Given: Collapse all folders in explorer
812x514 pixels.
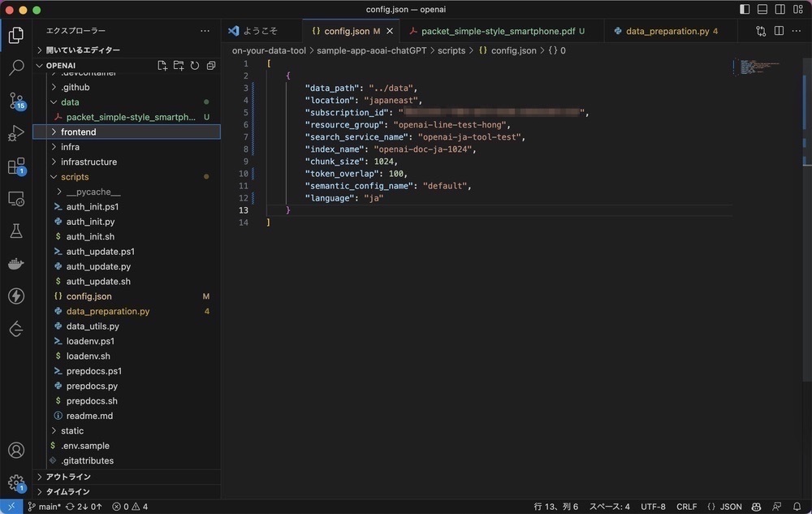Looking at the screenshot, I should pos(211,66).
